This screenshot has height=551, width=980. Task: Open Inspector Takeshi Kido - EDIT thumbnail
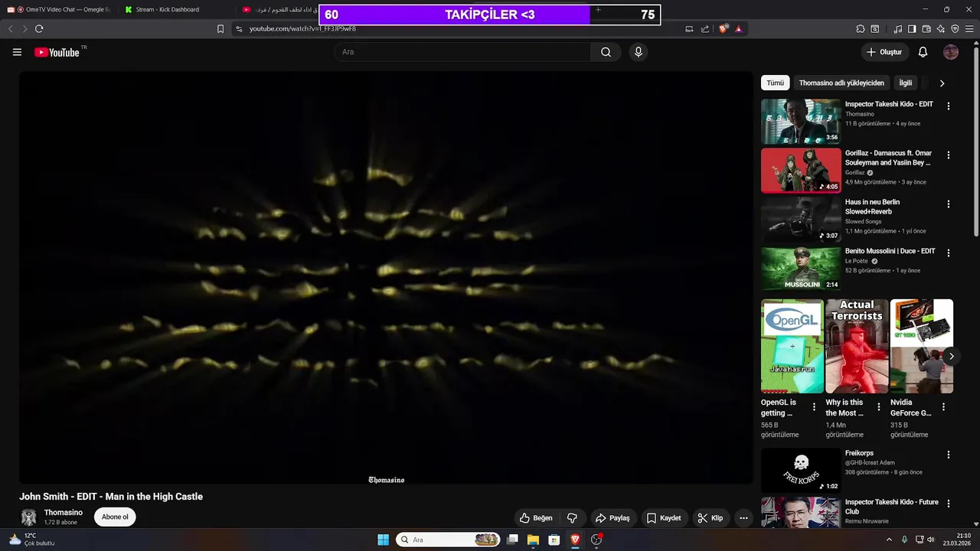pyautogui.click(x=801, y=121)
